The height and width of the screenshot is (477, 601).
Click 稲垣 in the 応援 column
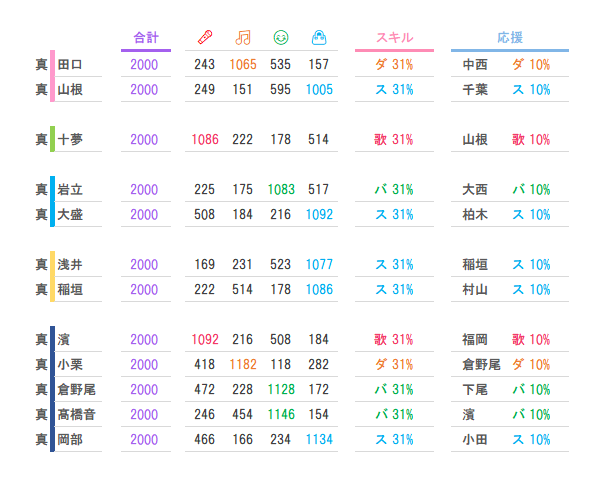[475, 264]
